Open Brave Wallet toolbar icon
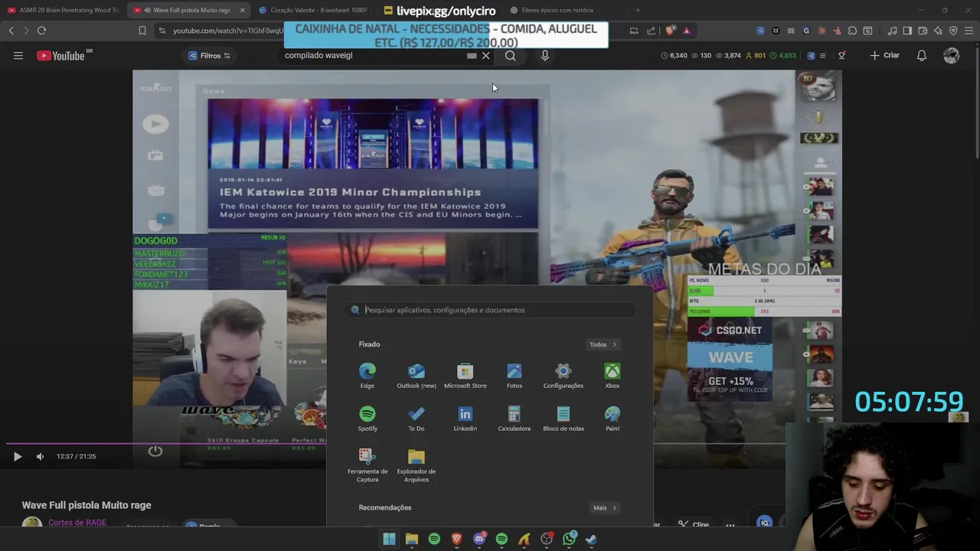This screenshot has height=551, width=980. click(x=923, y=31)
